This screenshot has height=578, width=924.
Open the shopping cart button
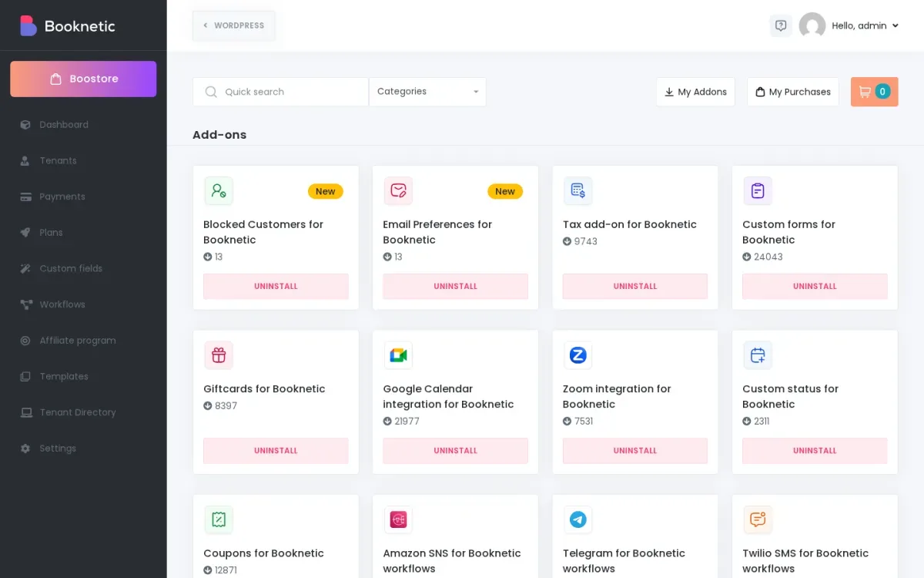pos(874,92)
